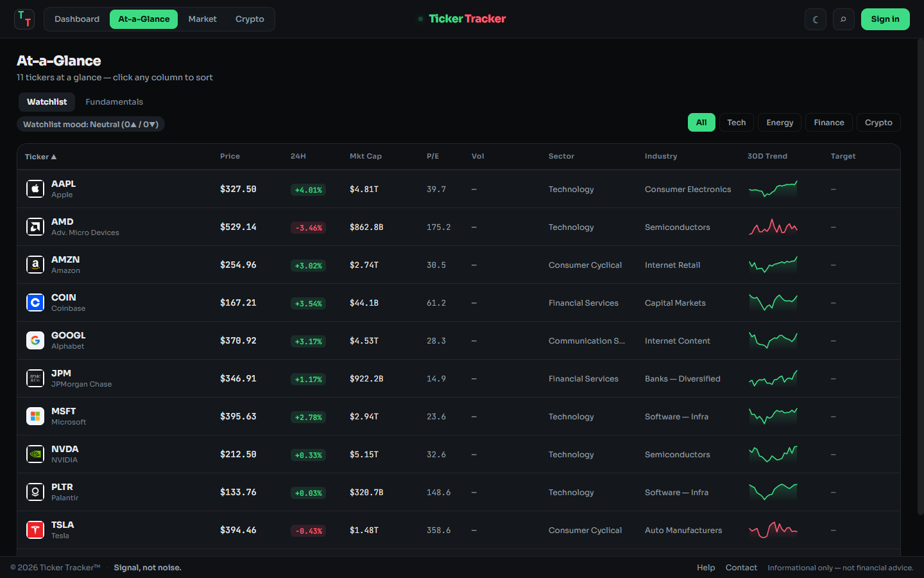Screen dimensions: 924x578
Task: Click NVDA price $212.50
Action: click(238, 454)
